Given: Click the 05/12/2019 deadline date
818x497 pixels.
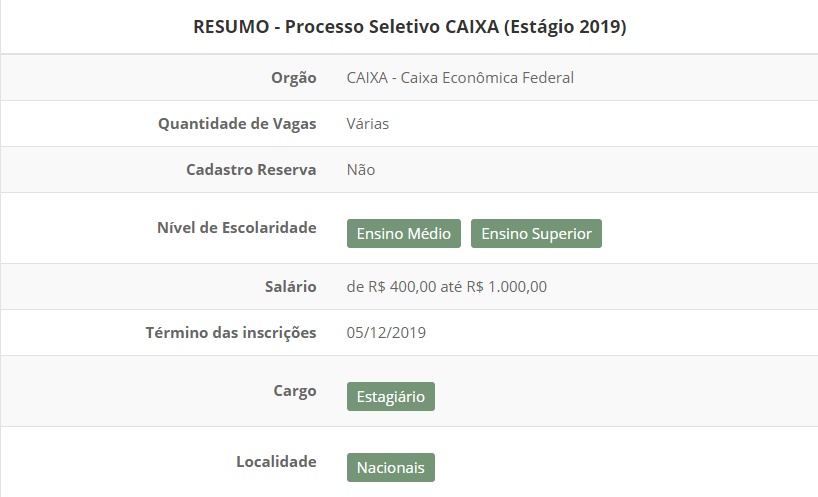Looking at the screenshot, I should tap(386, 333).
